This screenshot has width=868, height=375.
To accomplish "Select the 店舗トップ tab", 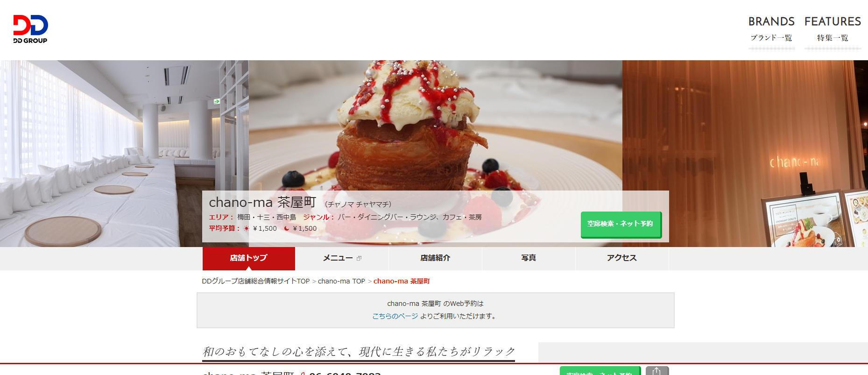I will point(248,258).
